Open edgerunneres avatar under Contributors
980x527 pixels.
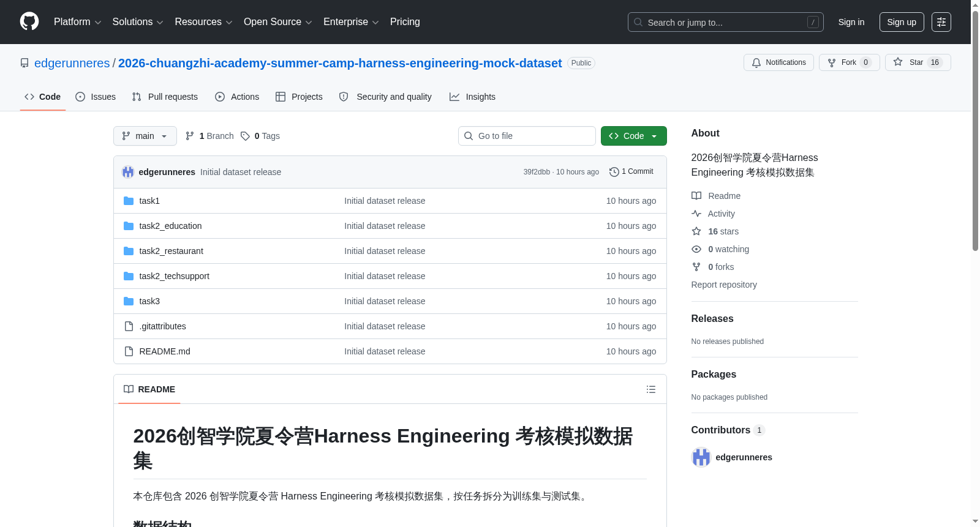[701, 457]
